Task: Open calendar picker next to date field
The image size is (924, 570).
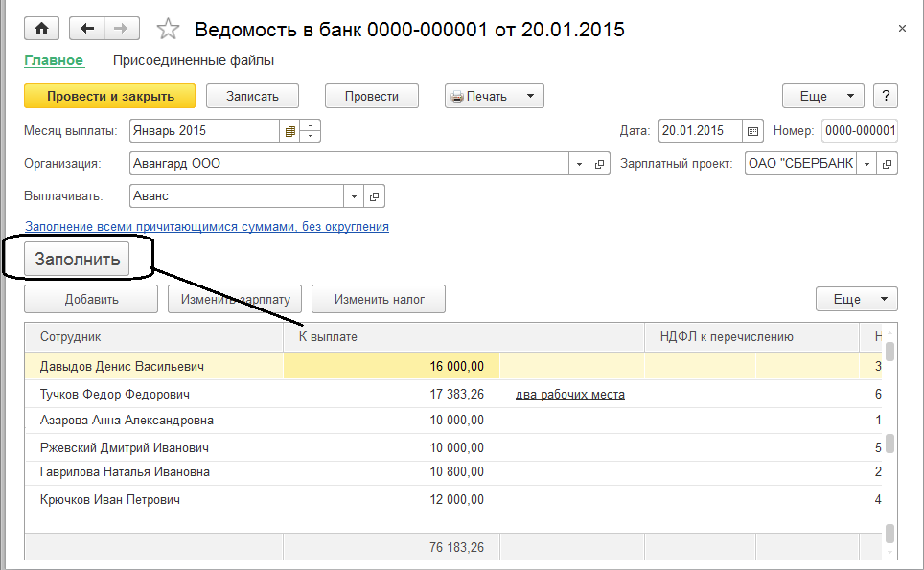Action: tap(752, 131)
